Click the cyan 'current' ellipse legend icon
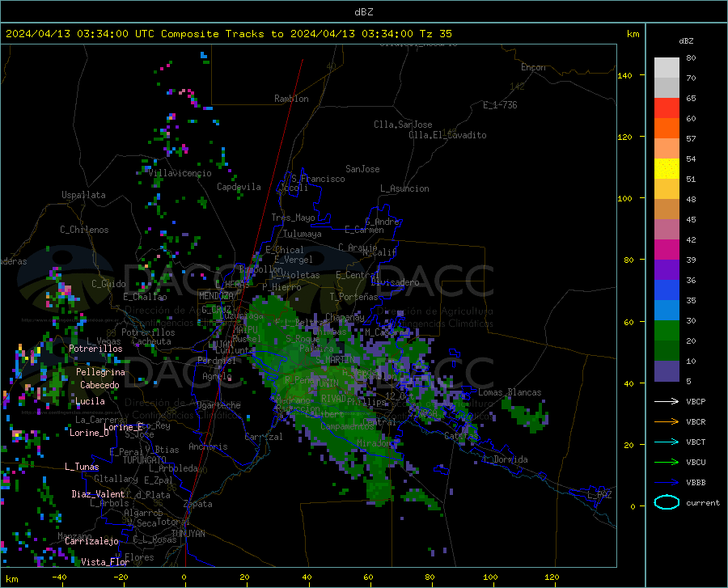 click(x=667, y=502)
